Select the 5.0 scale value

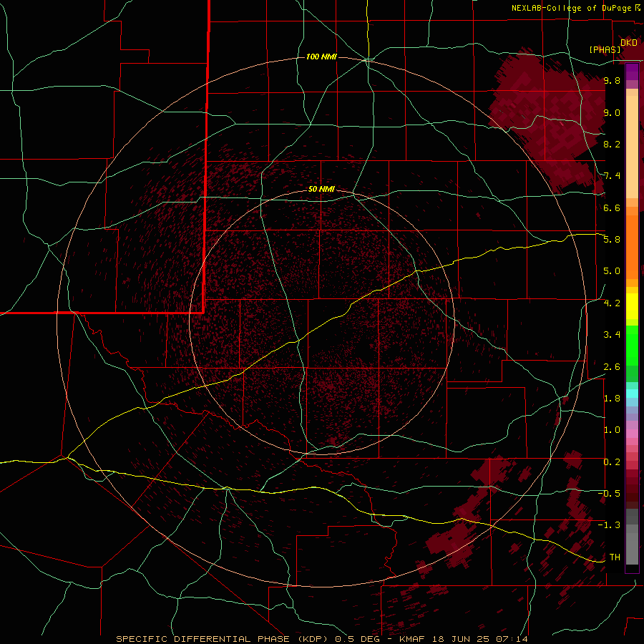(612, 271)
